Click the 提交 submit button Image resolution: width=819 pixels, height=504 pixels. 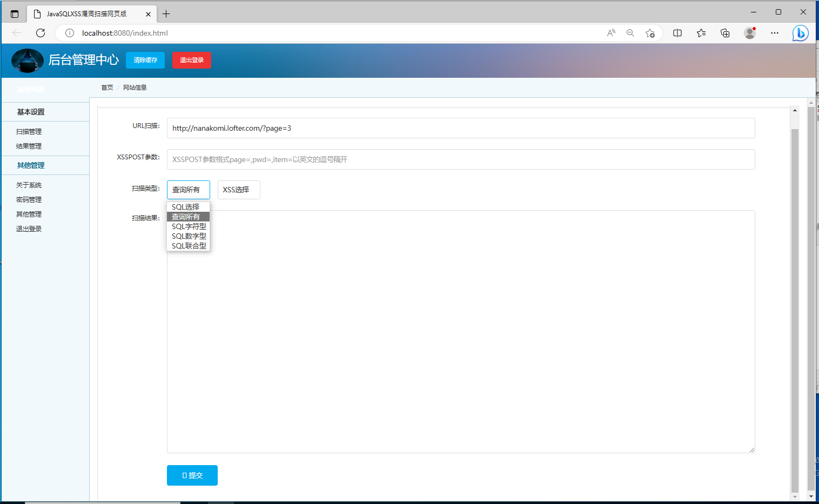[x=192, y=475]
